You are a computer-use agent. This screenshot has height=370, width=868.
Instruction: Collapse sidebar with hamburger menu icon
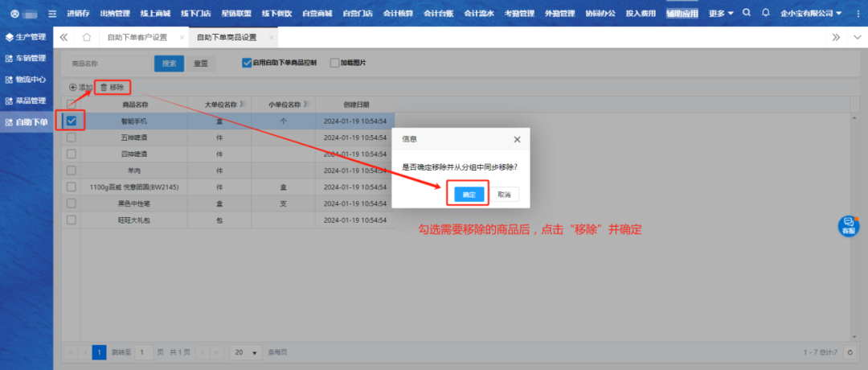pos(52,14)
